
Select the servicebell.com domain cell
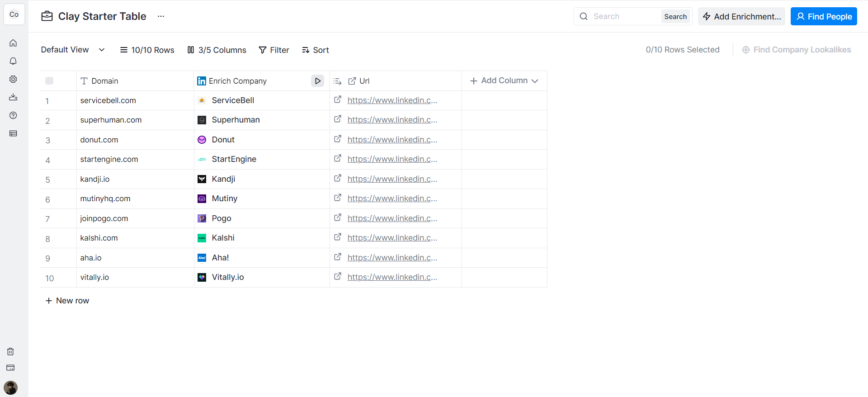point(135,100)
